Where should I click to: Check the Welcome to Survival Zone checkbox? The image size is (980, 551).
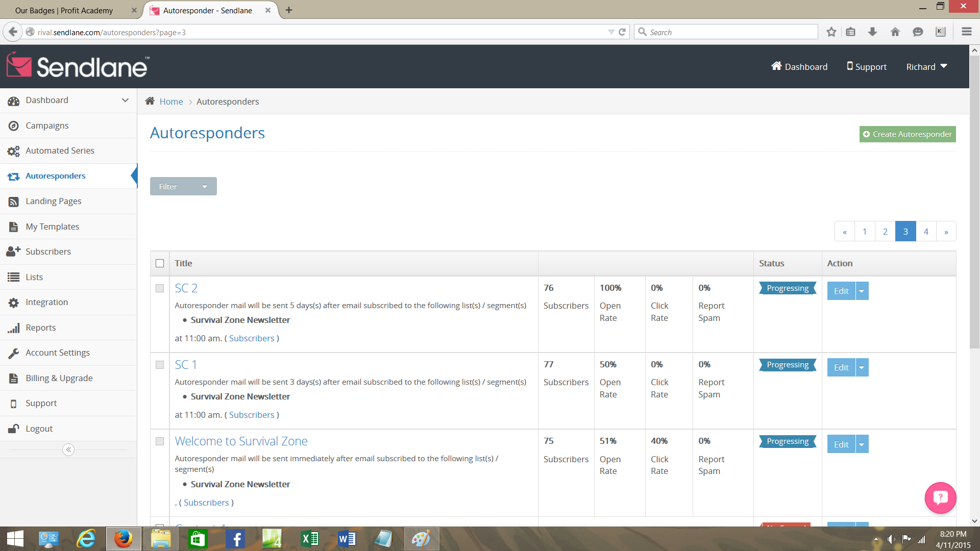160,441
